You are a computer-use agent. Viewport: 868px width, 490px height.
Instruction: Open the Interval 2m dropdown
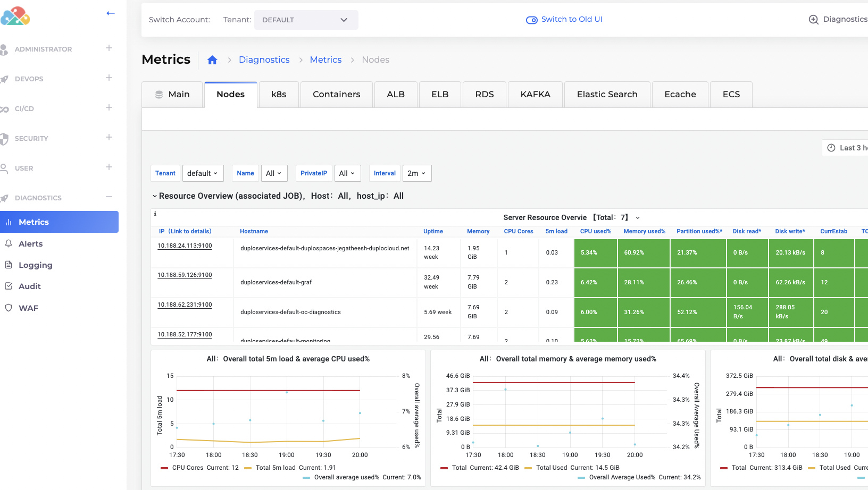tap(416, 173)
